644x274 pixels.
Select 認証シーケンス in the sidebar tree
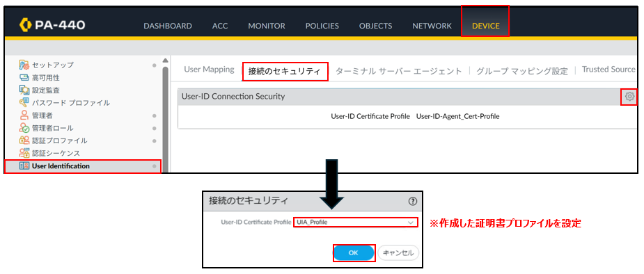[x=56, y=153]
